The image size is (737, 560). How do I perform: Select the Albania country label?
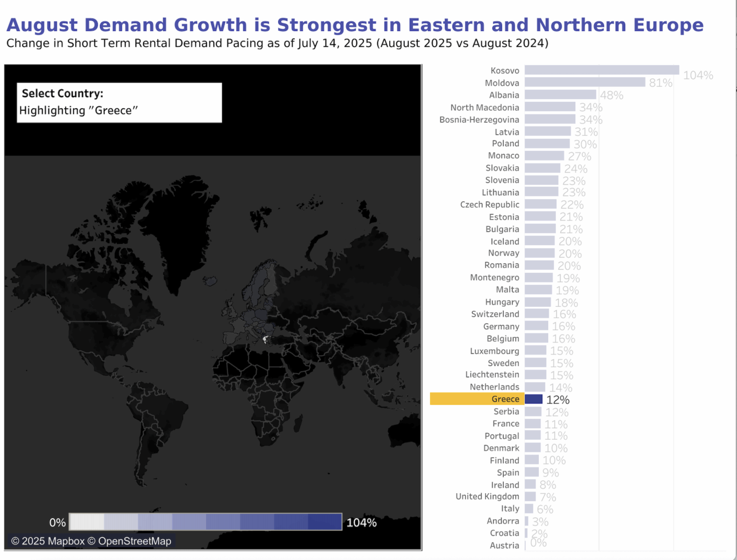(x=504, y=96)
